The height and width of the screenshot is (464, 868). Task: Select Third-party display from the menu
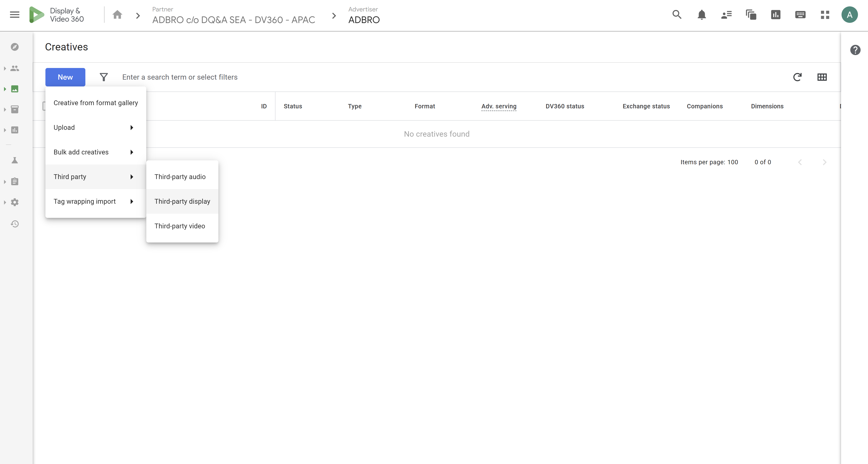coord(182,201)
